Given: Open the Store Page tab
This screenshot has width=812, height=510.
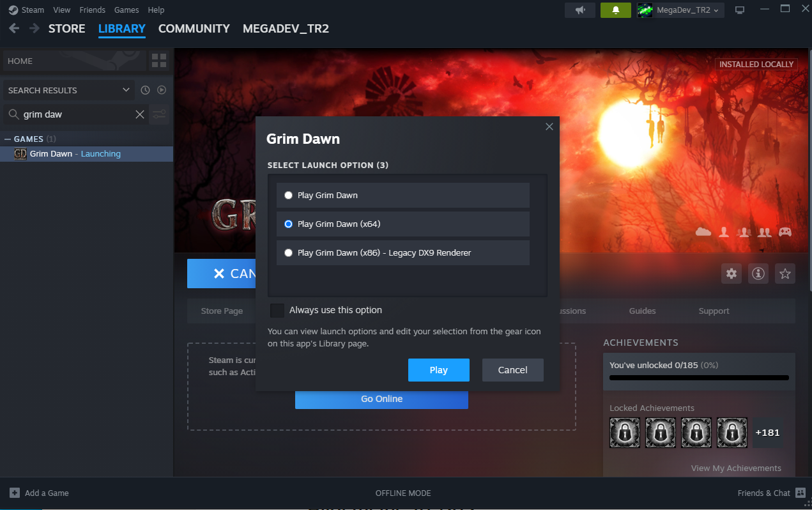Looking at the screenshot, I should point(222,311).
